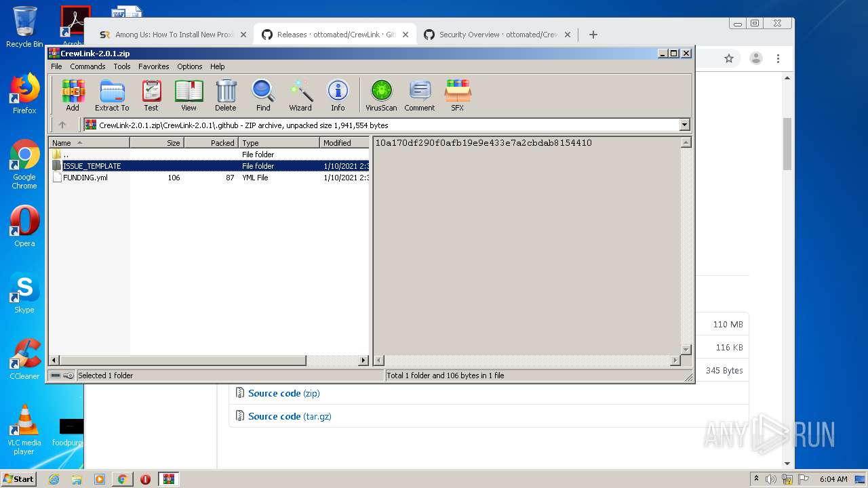Click the comment hash text in the right pane
The image size is (868, 488).
point(484,143)
